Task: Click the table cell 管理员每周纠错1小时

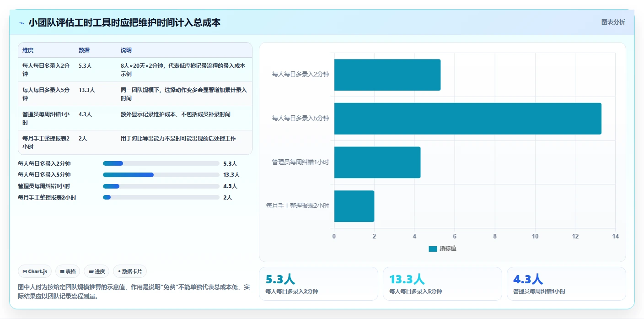Action: [46, 118]
